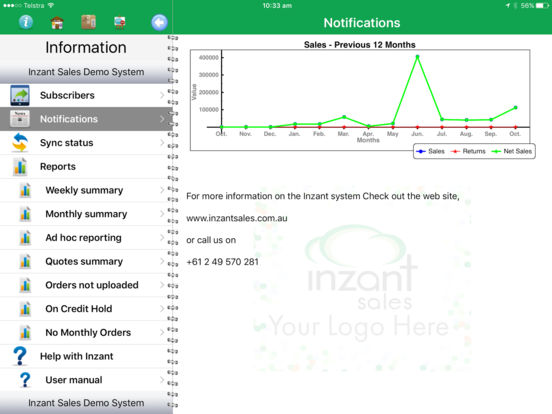Tap the chevron beside Weekly summary
Viewport: 552px width, 414px height.
tap(162, 190)
